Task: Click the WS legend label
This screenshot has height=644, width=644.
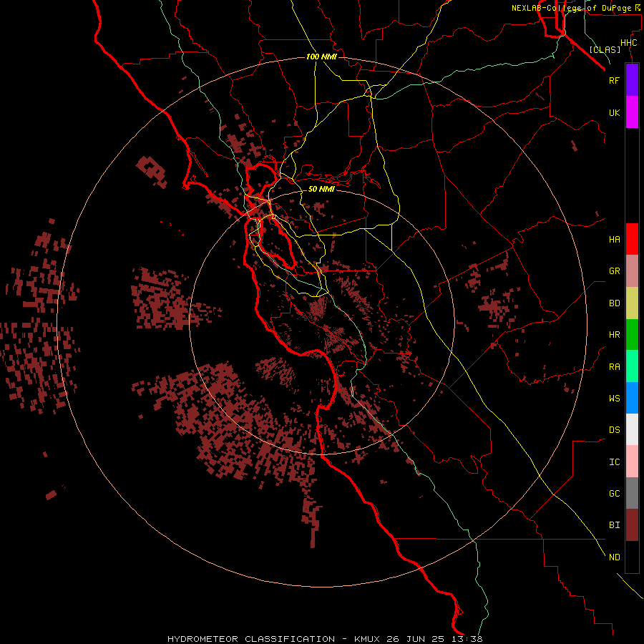Action: point(614,398)
